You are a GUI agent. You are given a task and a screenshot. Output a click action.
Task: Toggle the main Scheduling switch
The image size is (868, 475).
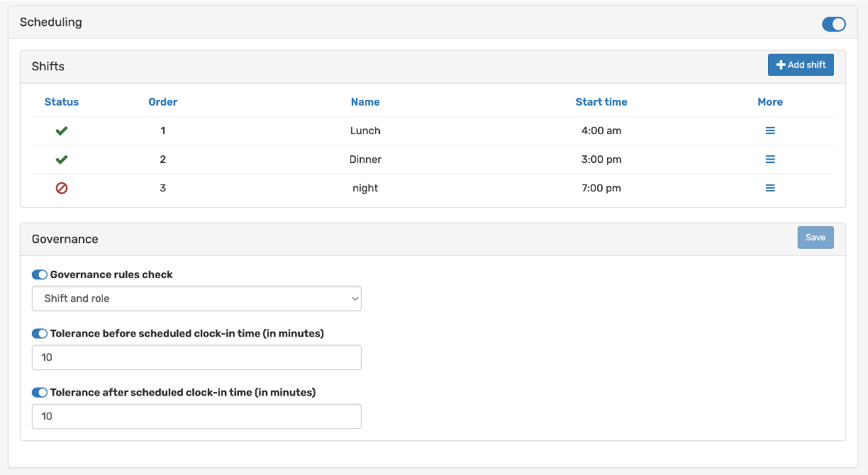point(833,24)
